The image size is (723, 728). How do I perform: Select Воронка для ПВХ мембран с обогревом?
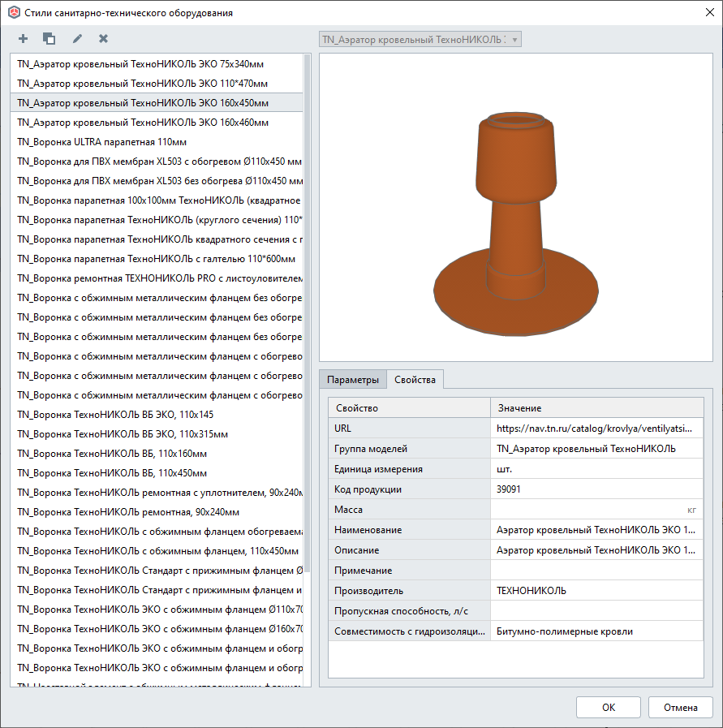[157, 162]
